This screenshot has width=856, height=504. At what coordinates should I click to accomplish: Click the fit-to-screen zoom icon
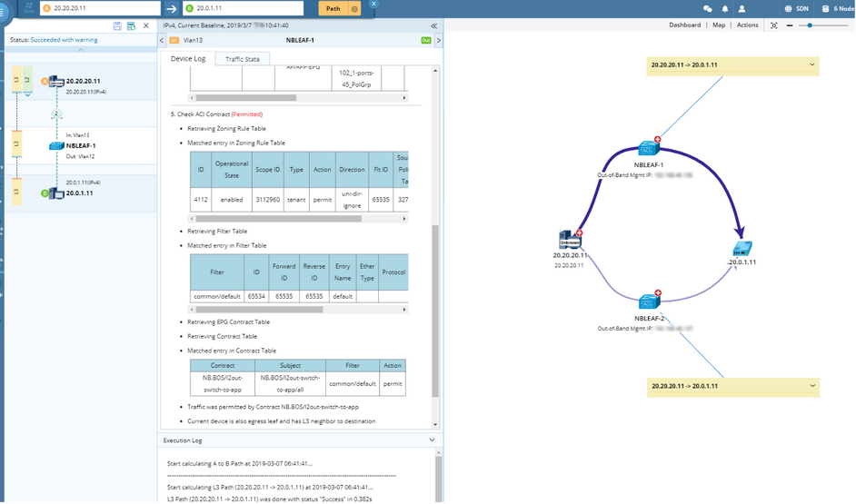point(773,25)
